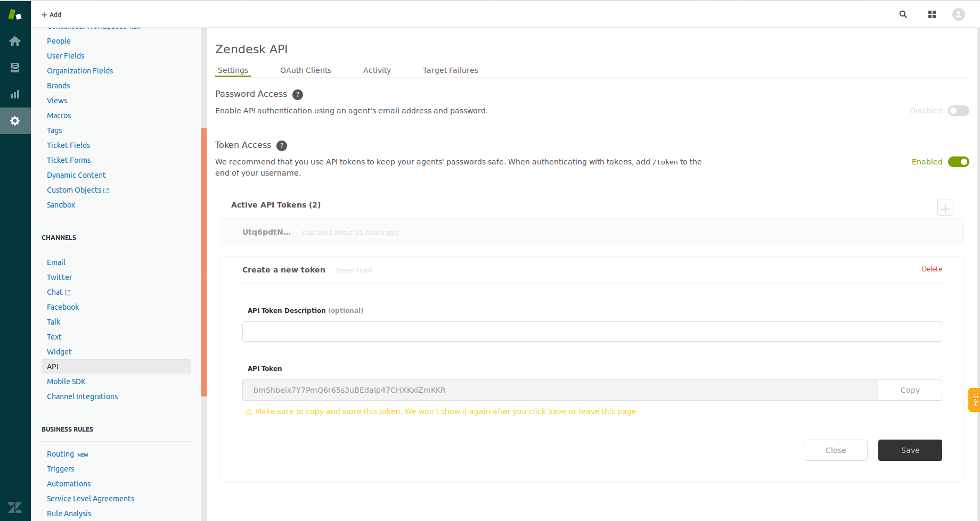The height and width of the screenshot is (521, 980).
Task: Open the Zendesk products grid icon
Action: tap(932, 14)
